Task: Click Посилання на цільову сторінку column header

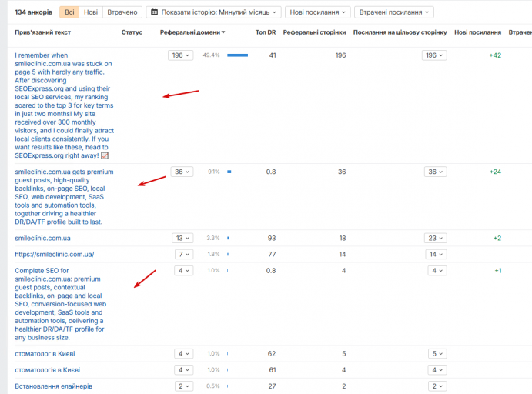Action: coord(400,32)
